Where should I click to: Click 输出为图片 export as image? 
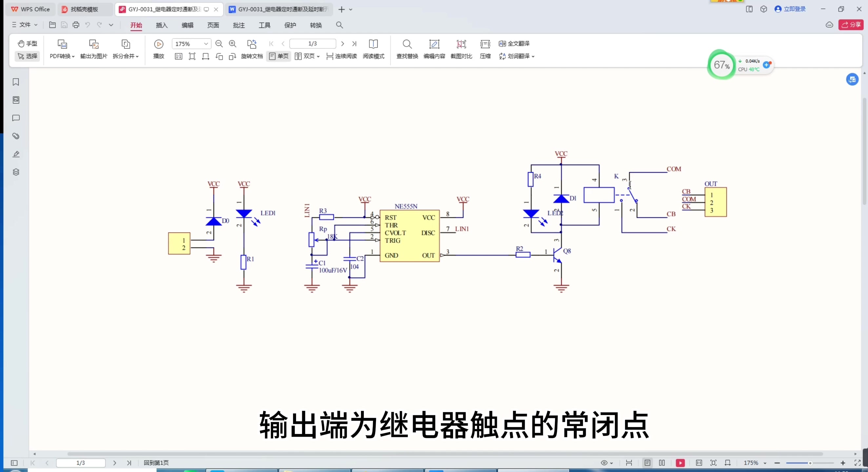point(94,49)
